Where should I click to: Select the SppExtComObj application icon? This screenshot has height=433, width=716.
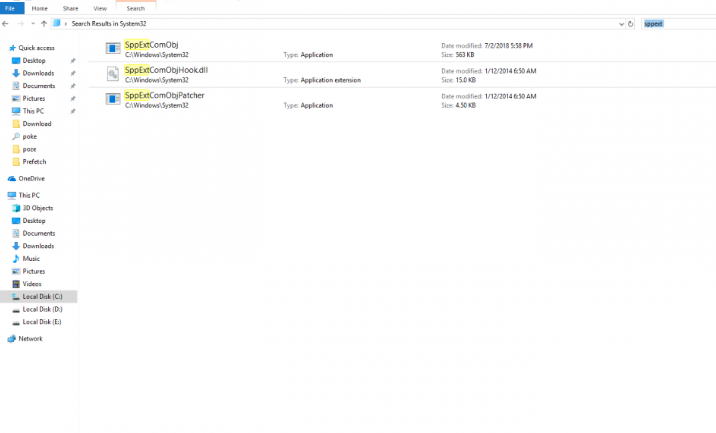[113, 48]
